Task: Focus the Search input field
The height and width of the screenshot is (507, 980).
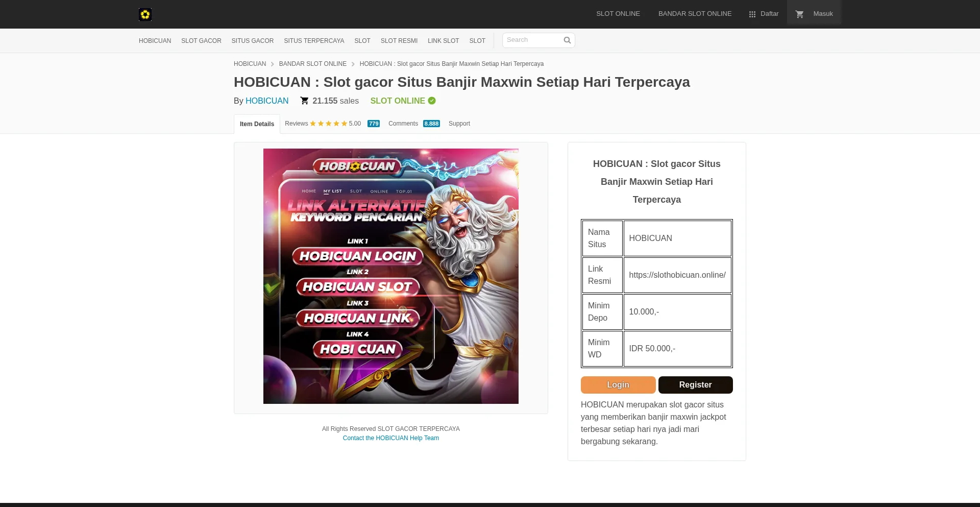Action: pos(533,40)
